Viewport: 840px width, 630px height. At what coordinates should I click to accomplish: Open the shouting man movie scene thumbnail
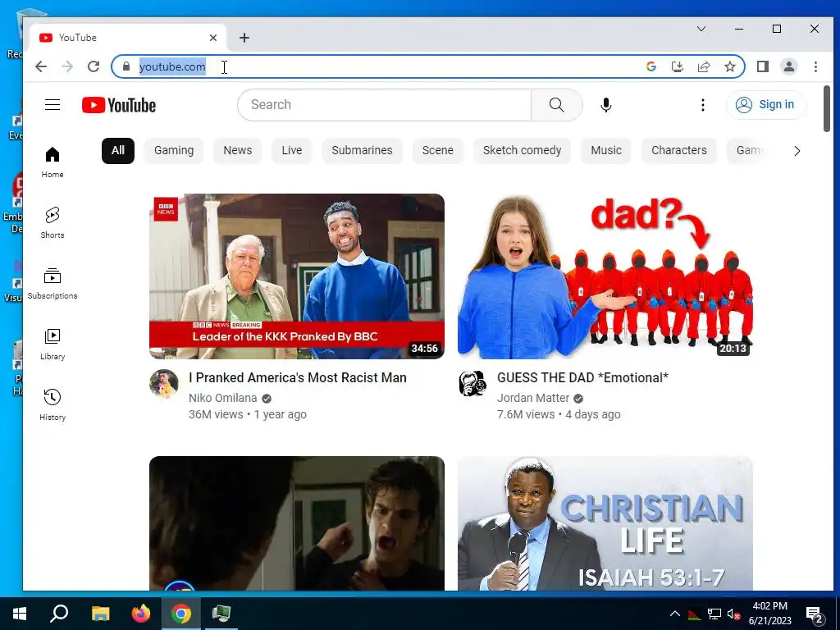coord(297,523)
